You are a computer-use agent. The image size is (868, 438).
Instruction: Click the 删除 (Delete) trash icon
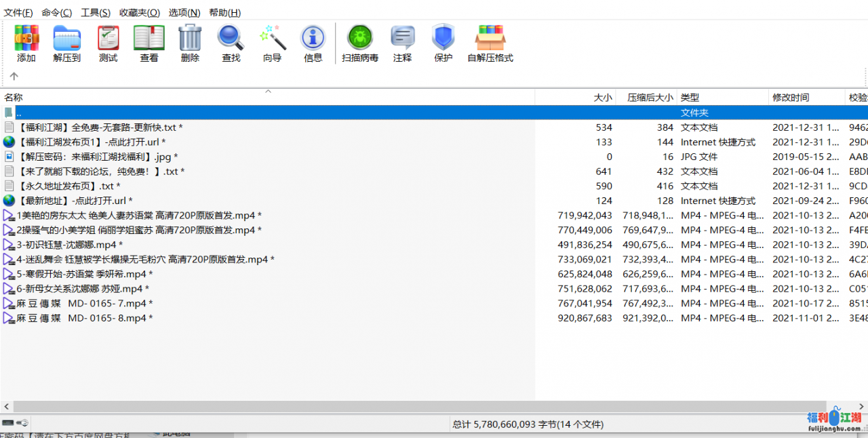click(x=190, y=43)
